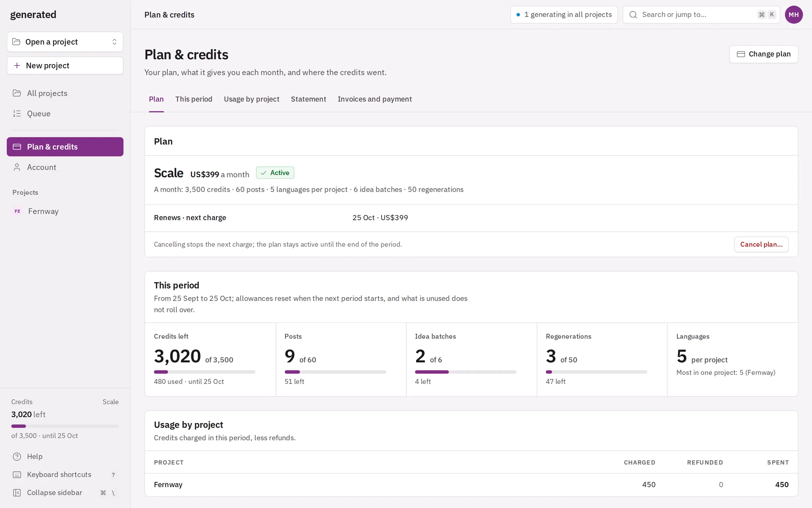This screenshot has width=812, height=508.
Task: Click the All projects folder icon
Action: click(17, 93)
